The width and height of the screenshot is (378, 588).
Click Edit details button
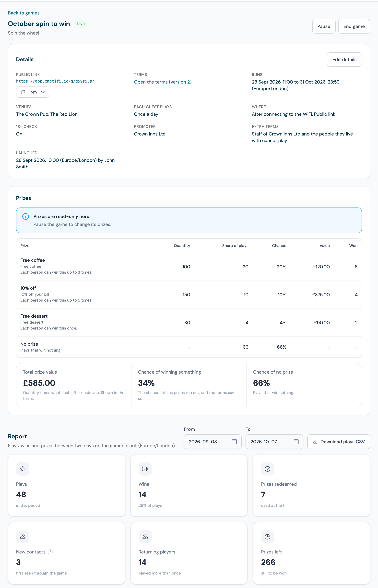click(344, 59)
